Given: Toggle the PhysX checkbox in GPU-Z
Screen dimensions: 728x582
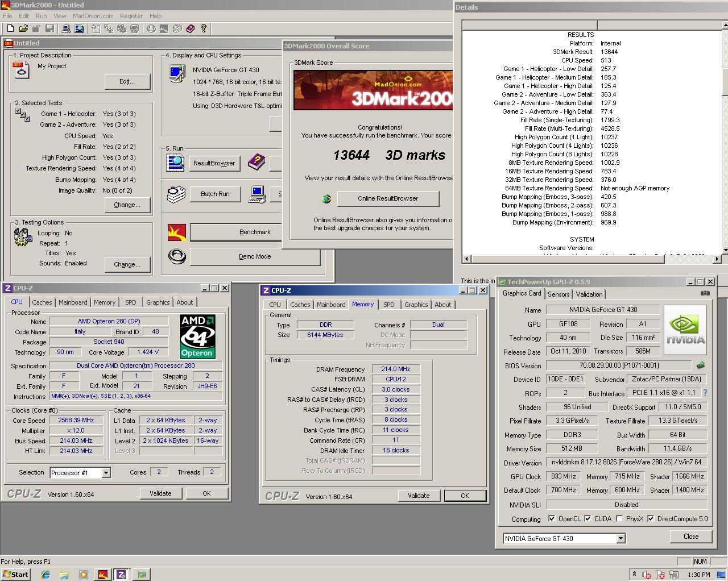Looking at the screenshot, I should pyautogui.click(x=619, y=519).
